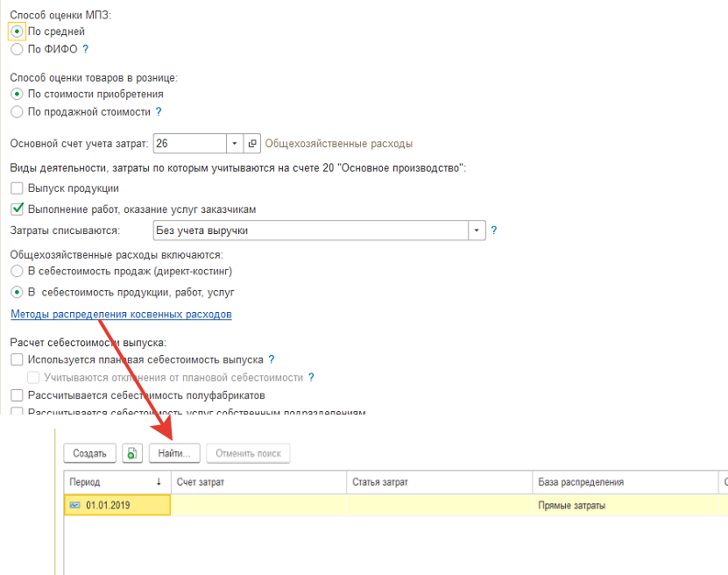The height and width of the screenshot is (575, 728).
Task: Enable "Используется плановая себестоимость выпуска" checkbox
Action: click(x=17, y=359)
